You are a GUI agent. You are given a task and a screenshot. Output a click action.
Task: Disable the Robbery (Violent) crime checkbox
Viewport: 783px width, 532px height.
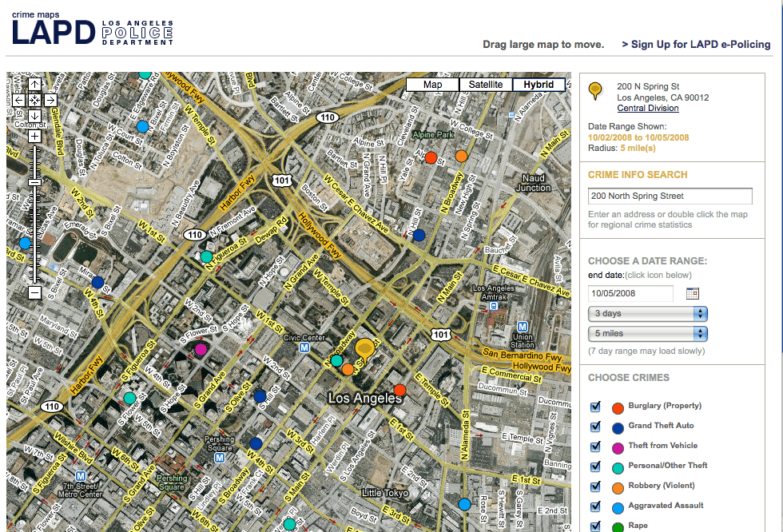(x=595, y=486)
